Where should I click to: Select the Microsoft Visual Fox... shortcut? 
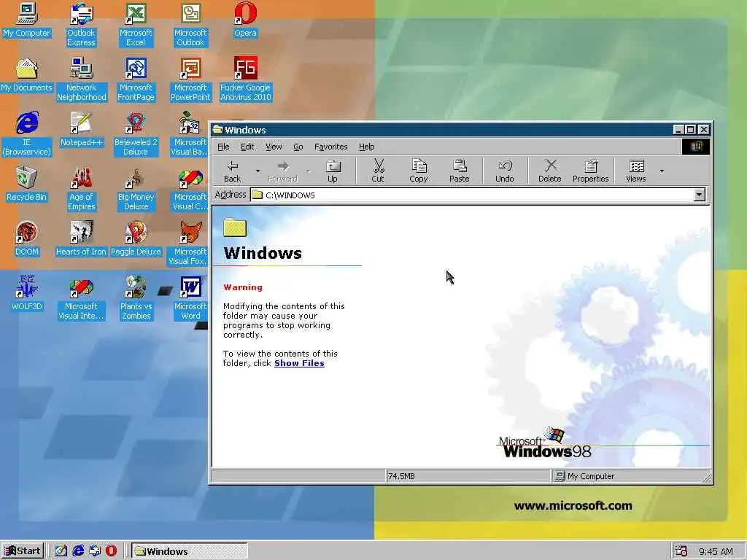[x=189, y=244]
